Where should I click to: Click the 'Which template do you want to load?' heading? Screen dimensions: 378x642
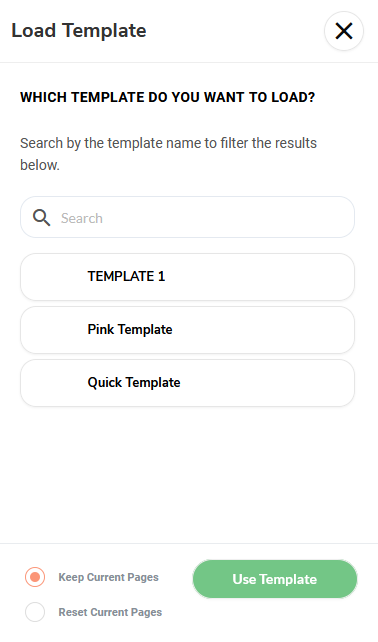[167, 97]
